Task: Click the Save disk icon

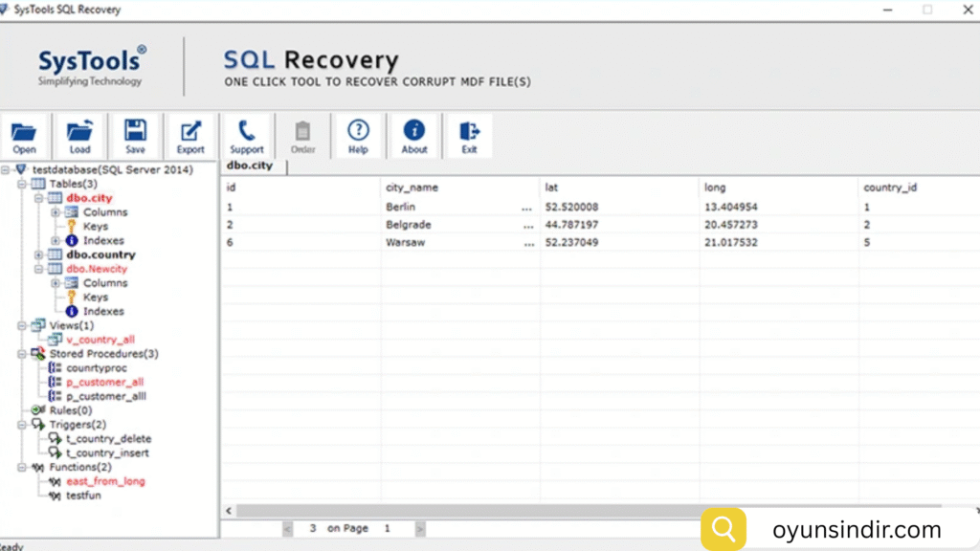Action: tap(135, 135)
